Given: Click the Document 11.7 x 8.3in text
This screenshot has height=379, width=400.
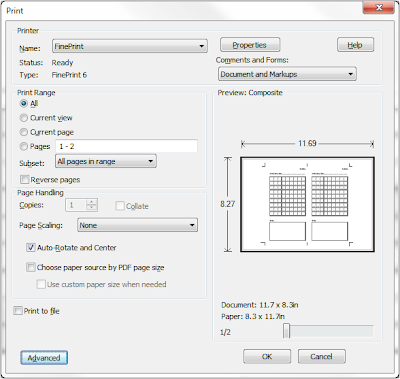Looking at the screenshot, I should coord(260,305).
